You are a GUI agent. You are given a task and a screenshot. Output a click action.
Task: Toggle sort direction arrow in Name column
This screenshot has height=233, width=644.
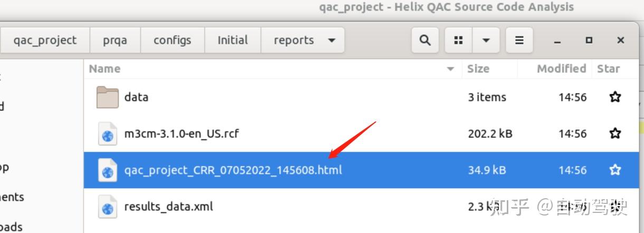point(450,69)
